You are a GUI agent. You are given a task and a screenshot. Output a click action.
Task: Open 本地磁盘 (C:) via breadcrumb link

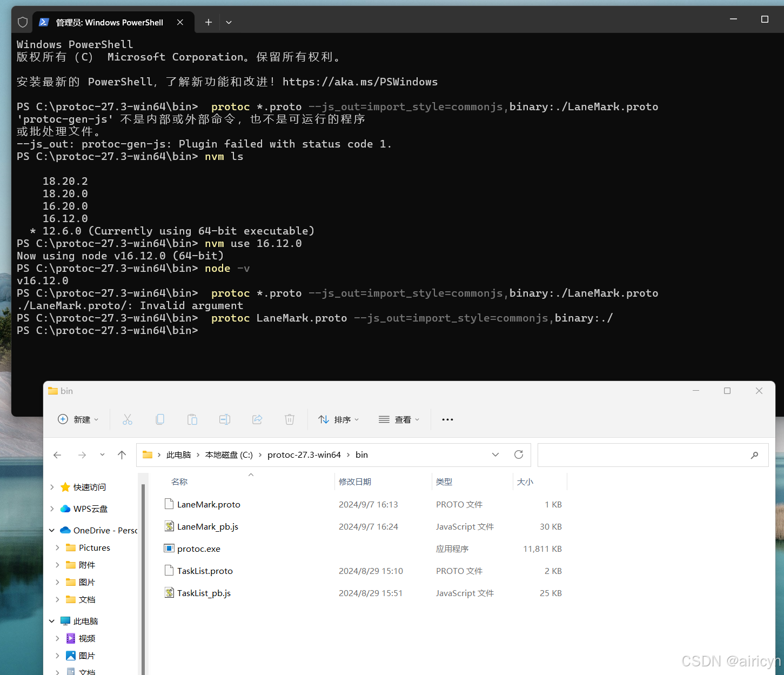[x=229, y=455]
